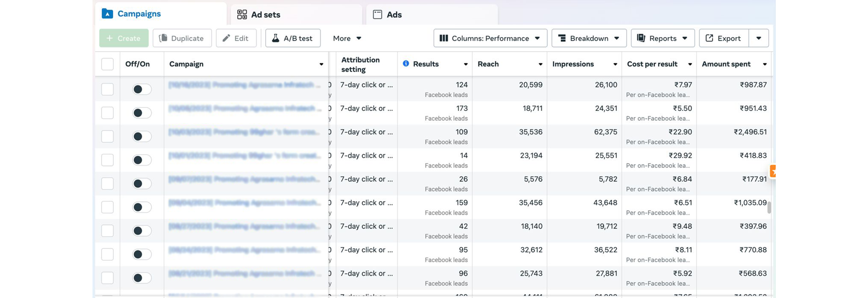Toggle off the first campaign
This screenshot has width=868, height=298.
point(142,89)
